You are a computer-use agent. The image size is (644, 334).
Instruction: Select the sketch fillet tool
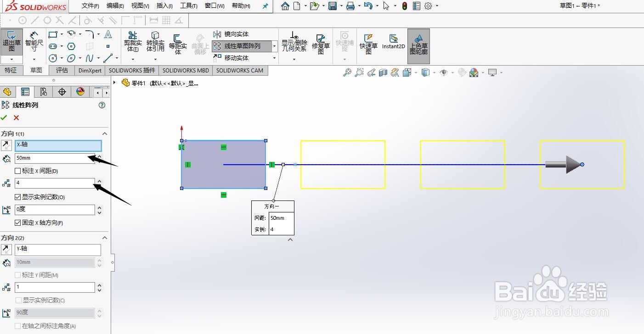tap(90, 34)
